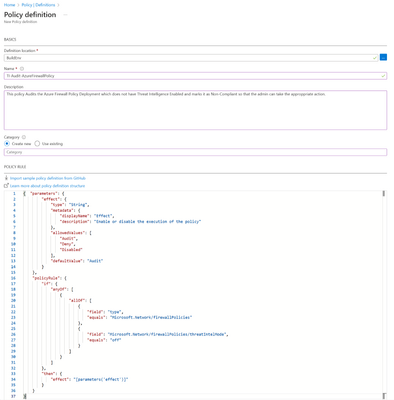
Task: Open the definition location picker ellipsis button
Action: [383, 57]
